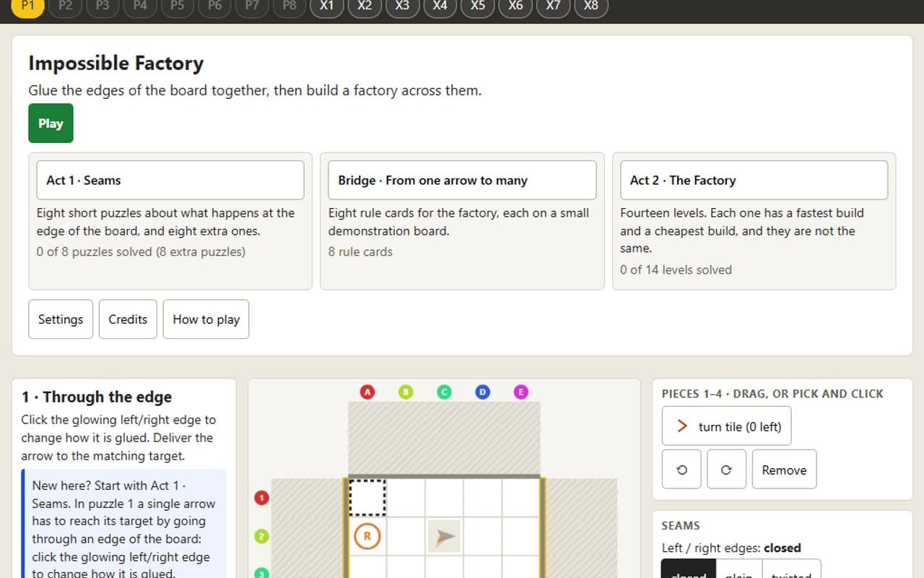Click the teal C marker above the board
Image resolution: width=924 pixels, height=578 pixels.
[444, 392]
